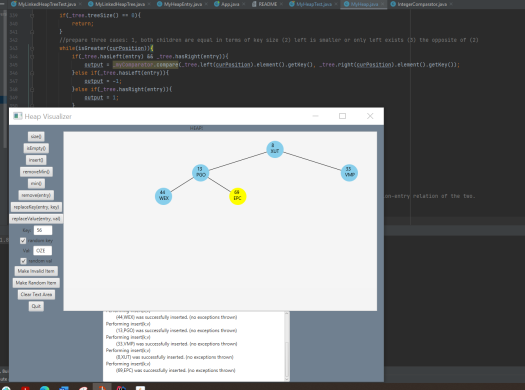Collapse the if block fold at line 344
This screenshot has height=390, width=525.
tap(32, 57)
